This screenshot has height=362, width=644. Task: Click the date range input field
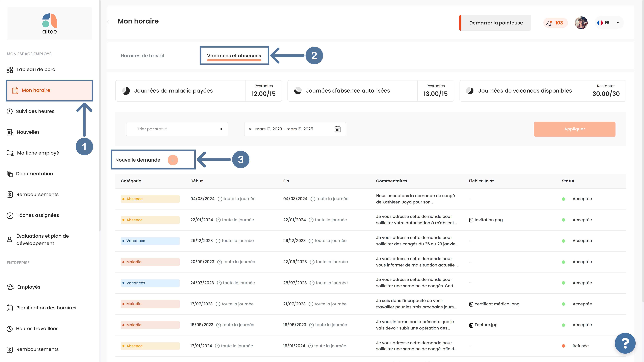(x=295, y=129)
